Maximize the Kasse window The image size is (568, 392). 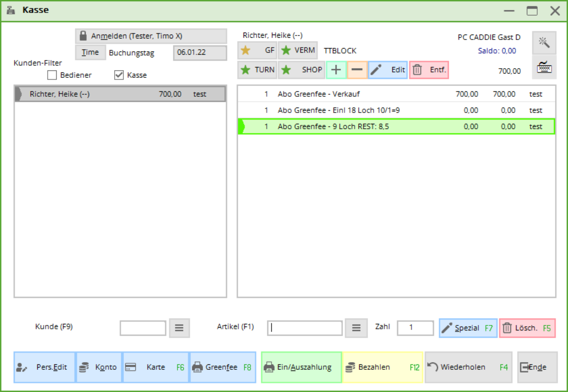(532, 10)
